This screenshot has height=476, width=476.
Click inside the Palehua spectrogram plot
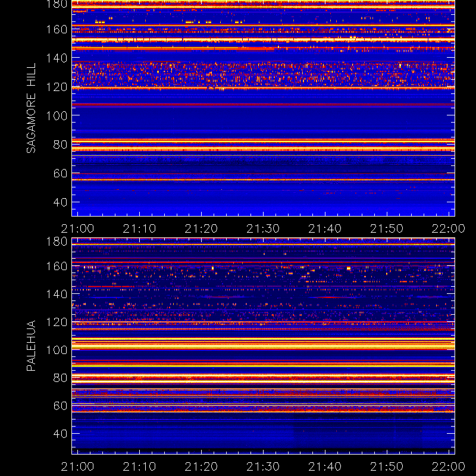point(263,346)
